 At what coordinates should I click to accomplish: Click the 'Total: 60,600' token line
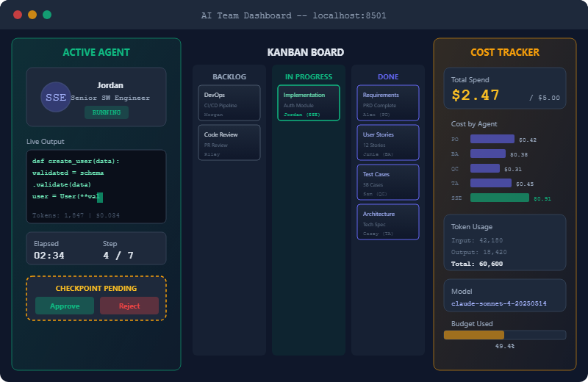pos(477,264)
